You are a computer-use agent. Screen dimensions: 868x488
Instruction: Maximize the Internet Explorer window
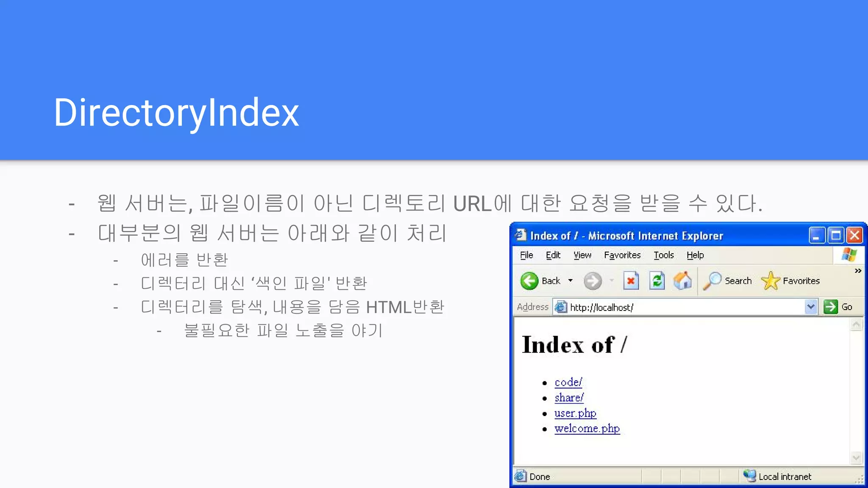(836, 235)
